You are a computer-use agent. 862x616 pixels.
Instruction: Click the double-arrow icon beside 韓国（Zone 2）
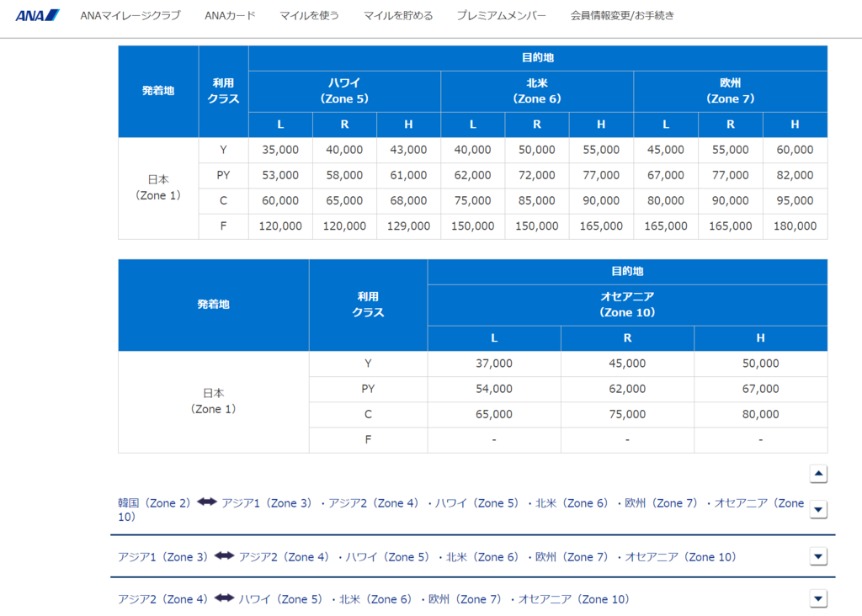(206, 502)
